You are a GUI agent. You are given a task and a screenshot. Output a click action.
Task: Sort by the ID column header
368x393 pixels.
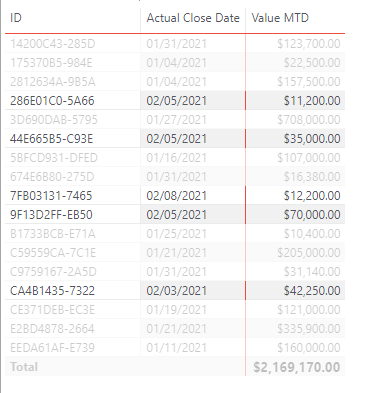tap(16, 18)
